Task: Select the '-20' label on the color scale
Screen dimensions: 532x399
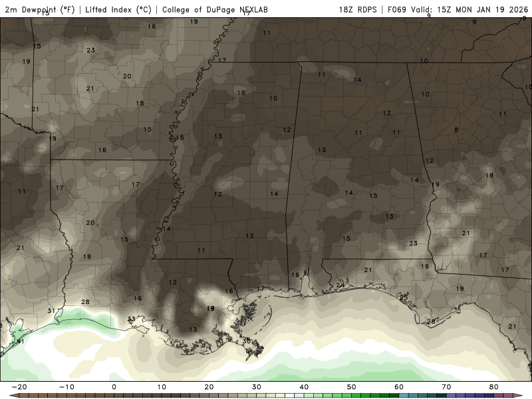Action: (19, 387)
